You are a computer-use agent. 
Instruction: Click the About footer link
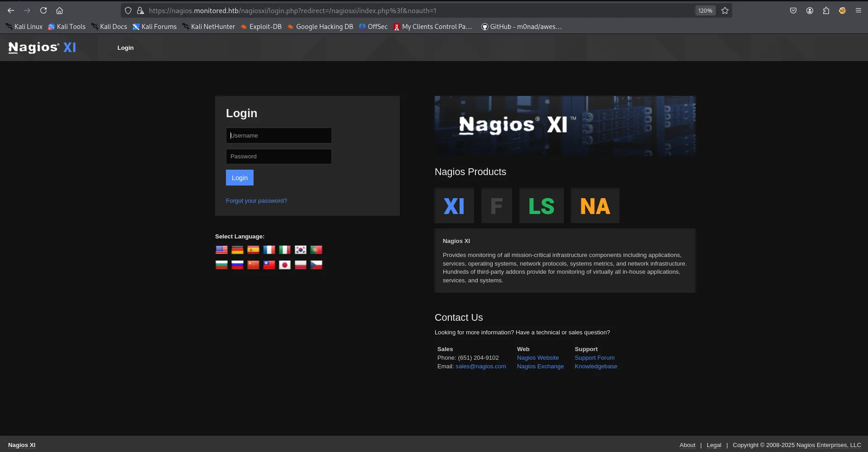[x=687, y=445]
